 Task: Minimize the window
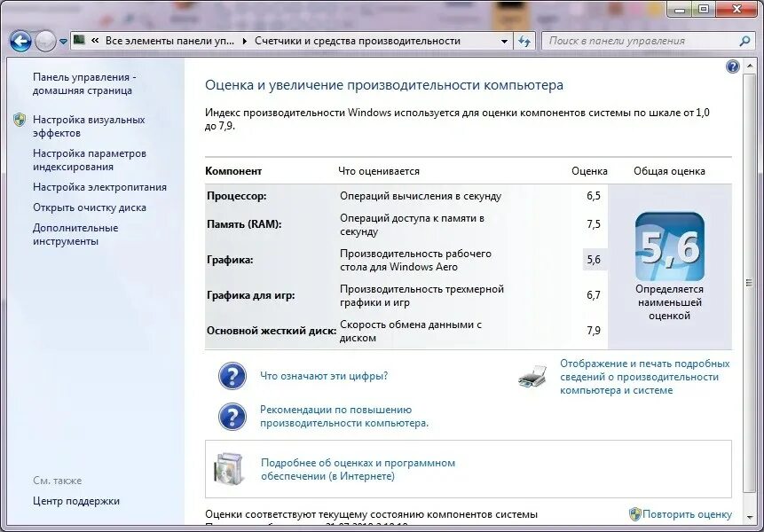(x=681, y=9)
